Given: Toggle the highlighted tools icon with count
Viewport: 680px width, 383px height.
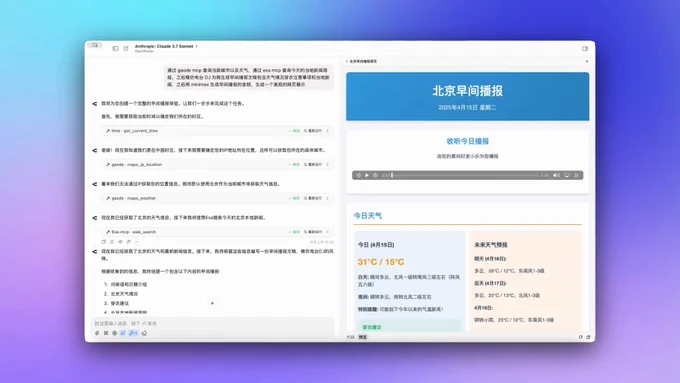Looking at the screenshot, I should (x=133, y=333).
